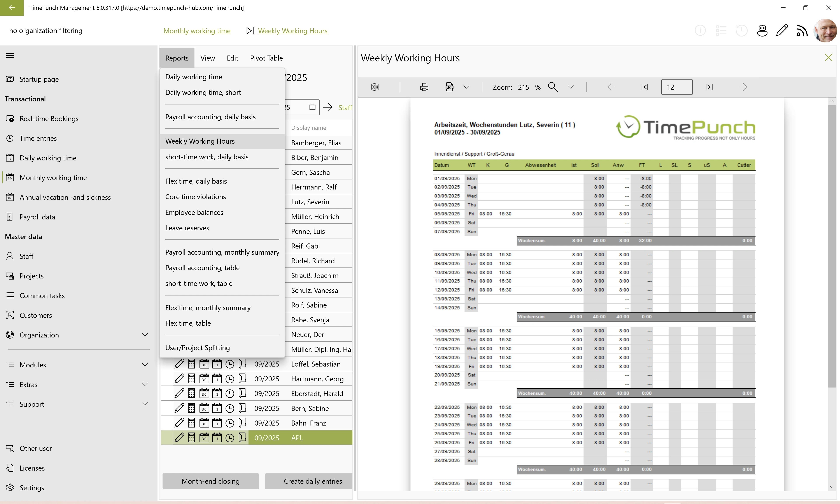Save the report as PDF
This screenshot has height=504, width=840.
click(x=449, y=87)
